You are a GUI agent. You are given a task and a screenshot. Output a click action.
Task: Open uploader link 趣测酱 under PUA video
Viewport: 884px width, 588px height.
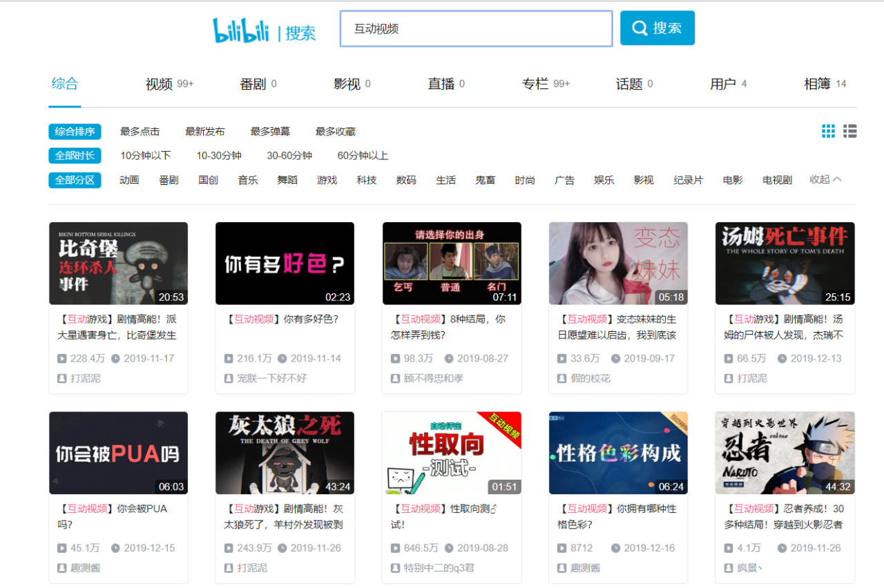(86, 567)
